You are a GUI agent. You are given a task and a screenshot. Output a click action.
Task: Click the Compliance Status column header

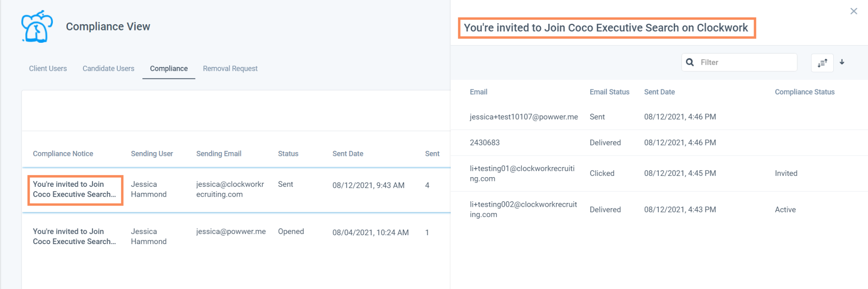pos(805,92)
